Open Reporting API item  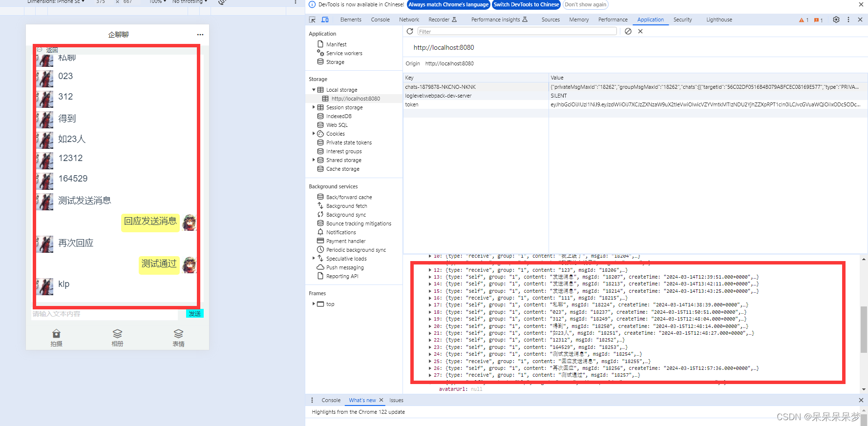(x=342, y=276)
